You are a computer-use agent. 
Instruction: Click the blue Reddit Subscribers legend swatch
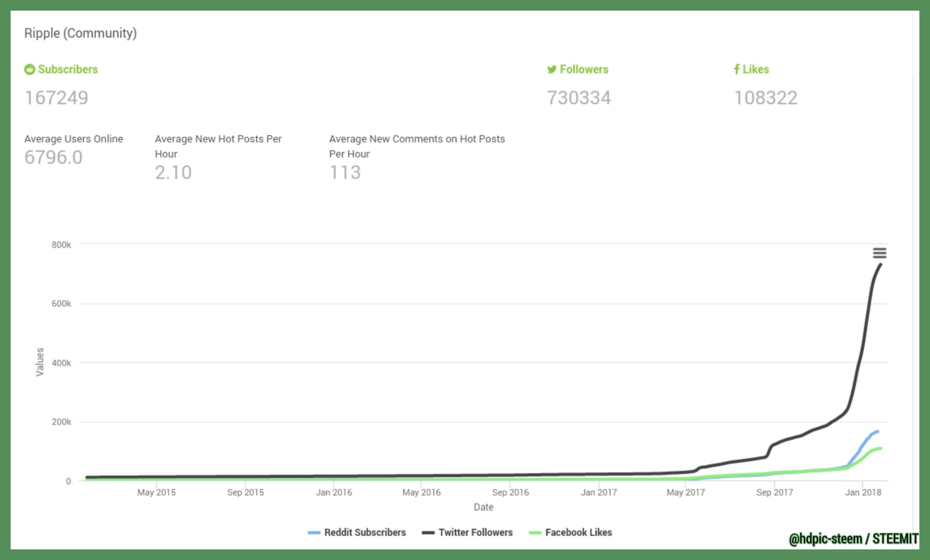(314, 533)
